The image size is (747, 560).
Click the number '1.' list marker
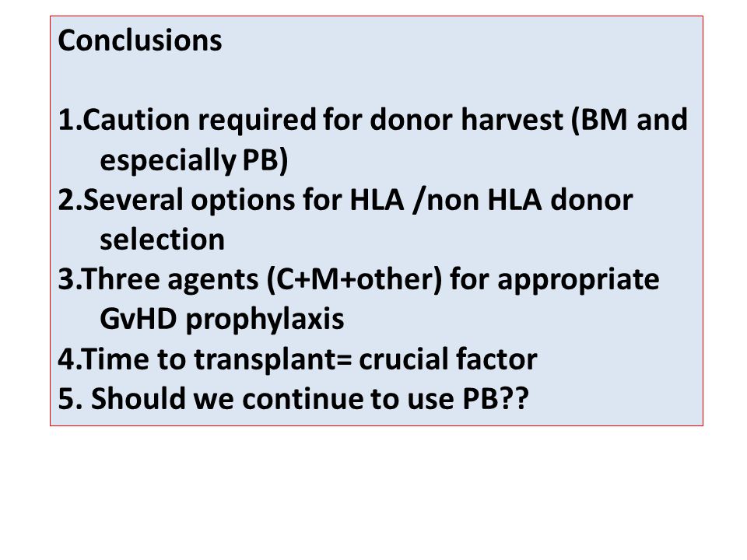(70, 120)
